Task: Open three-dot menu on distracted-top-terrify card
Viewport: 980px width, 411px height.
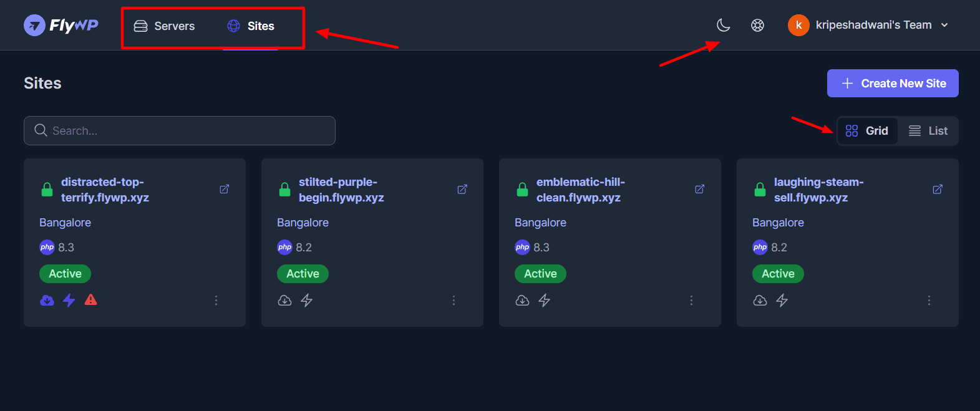Action: (216, 301)
